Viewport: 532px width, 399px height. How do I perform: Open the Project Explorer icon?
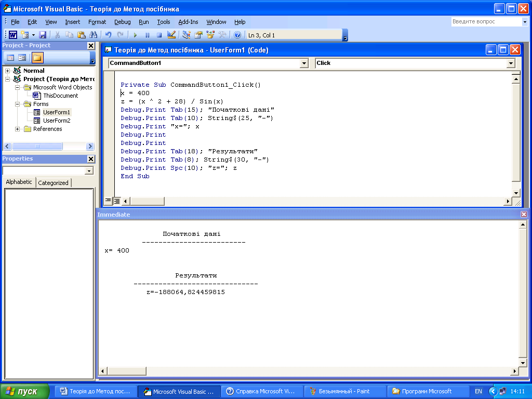point(187,35)
